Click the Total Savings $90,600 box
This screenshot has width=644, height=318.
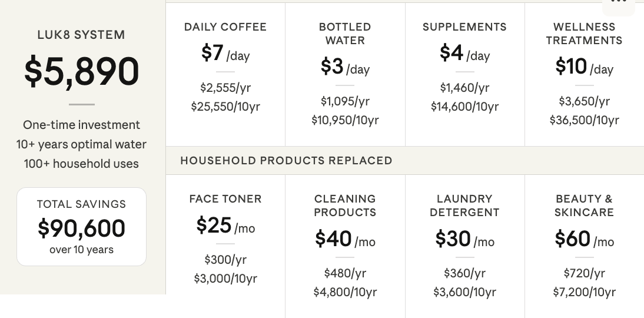[81, 227]
